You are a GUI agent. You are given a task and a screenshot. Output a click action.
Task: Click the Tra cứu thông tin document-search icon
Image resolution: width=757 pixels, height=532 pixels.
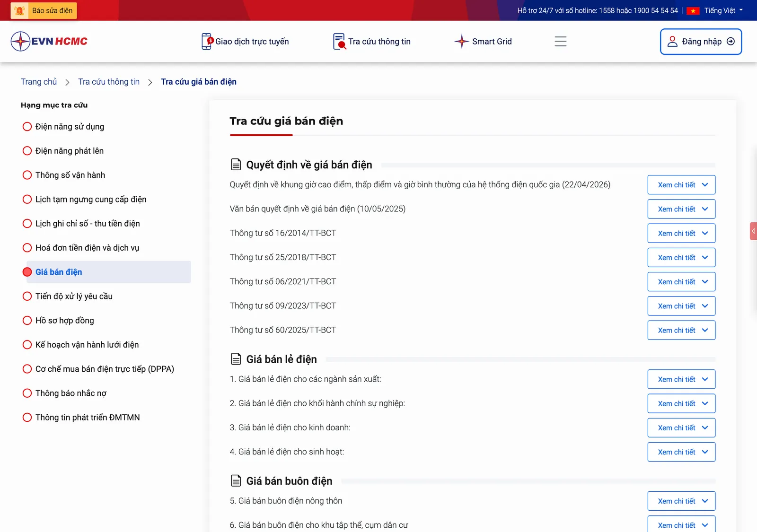pyautogui.click(x=339, y=41)
